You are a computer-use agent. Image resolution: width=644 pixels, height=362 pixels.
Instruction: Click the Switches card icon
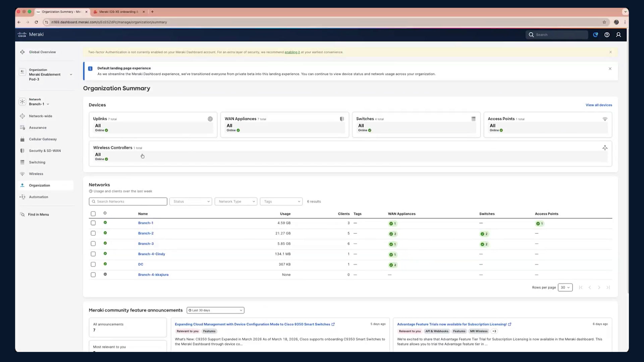tap(473, 119)
